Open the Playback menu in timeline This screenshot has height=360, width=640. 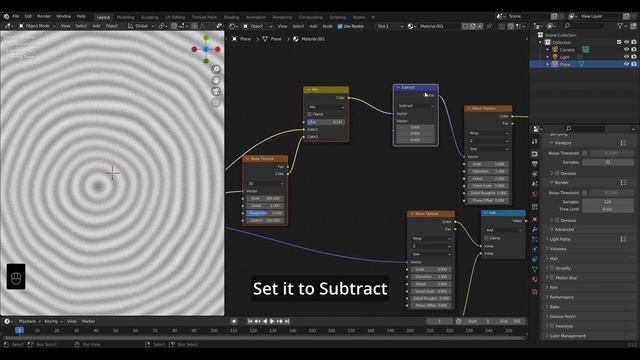[x=29, y=322]
